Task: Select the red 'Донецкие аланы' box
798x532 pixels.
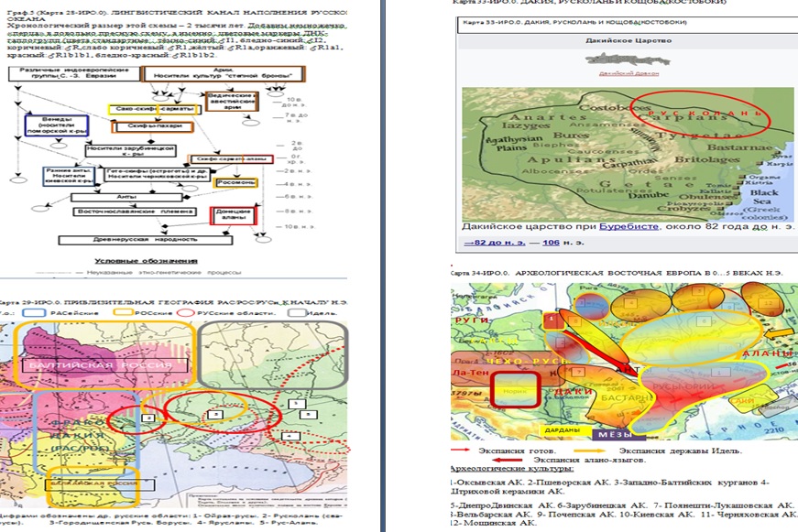Action: coord(234,214)
